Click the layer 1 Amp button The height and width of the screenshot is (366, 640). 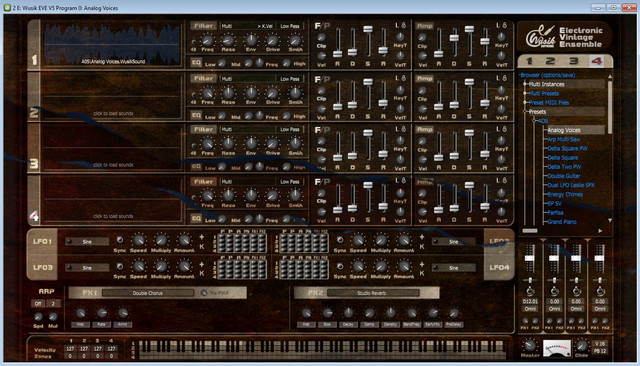click(x=424, y=26)
